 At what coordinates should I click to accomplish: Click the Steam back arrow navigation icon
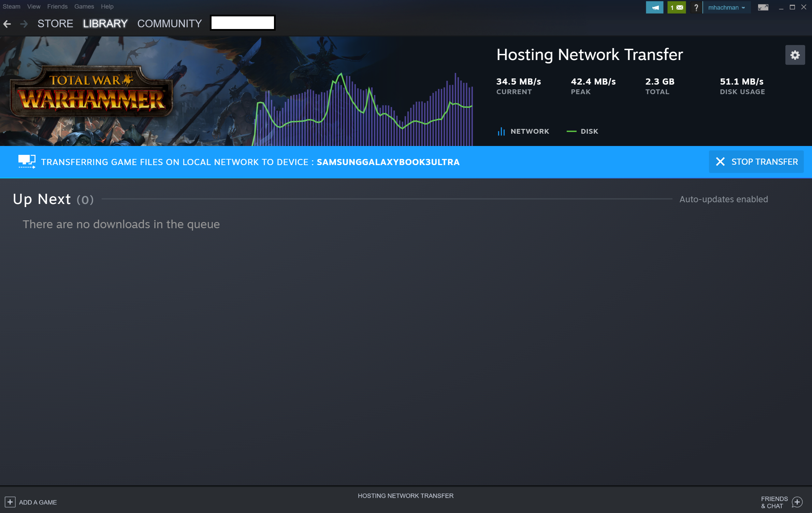[8, 24]
